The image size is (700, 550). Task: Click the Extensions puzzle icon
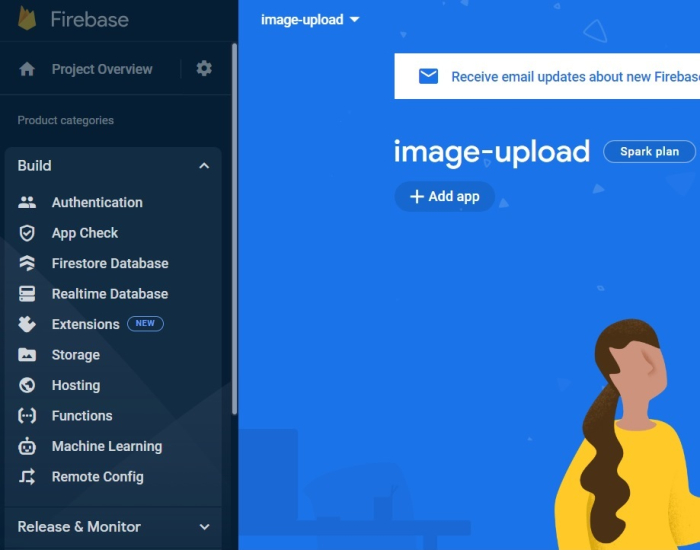28,325
